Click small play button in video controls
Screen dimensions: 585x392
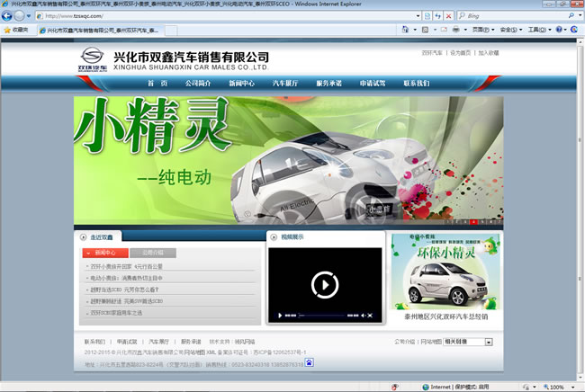(x=280, y=316)
